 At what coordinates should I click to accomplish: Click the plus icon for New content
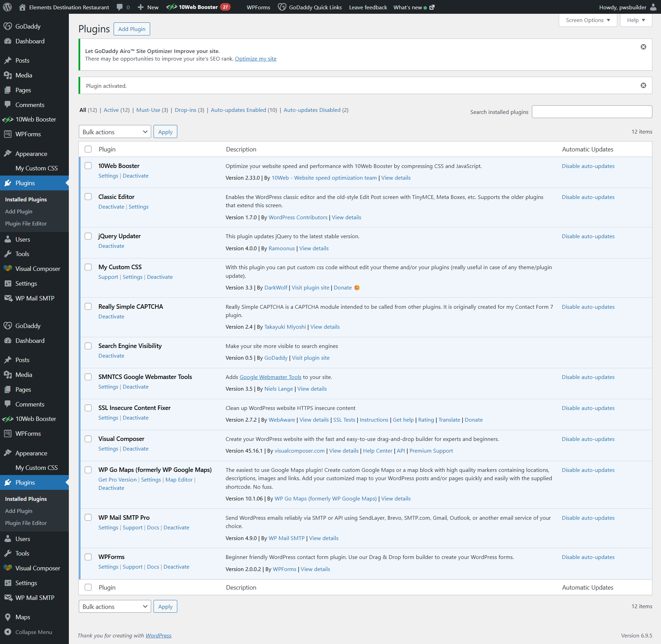click(140, 7)
